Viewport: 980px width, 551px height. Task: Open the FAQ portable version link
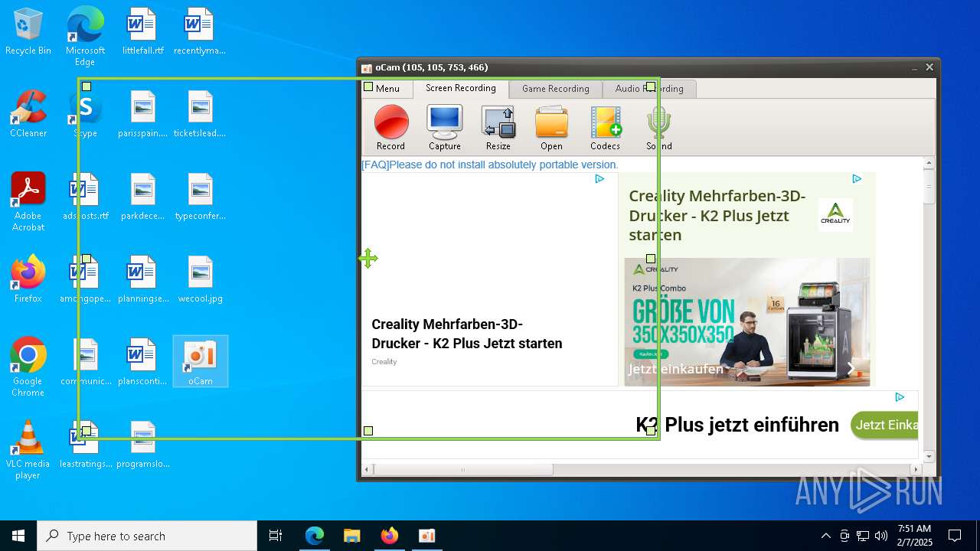point(490,165)
